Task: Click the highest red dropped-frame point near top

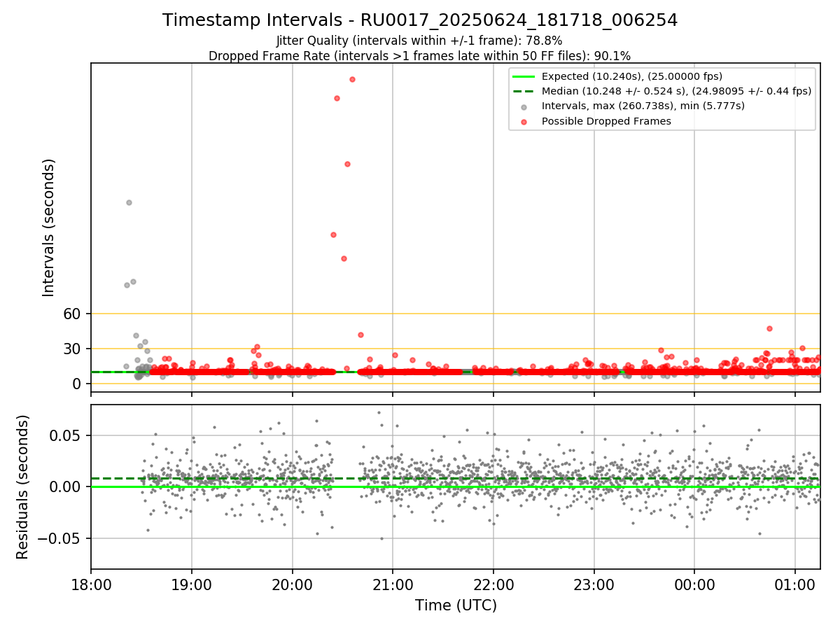Action: (x=352, y=79)
